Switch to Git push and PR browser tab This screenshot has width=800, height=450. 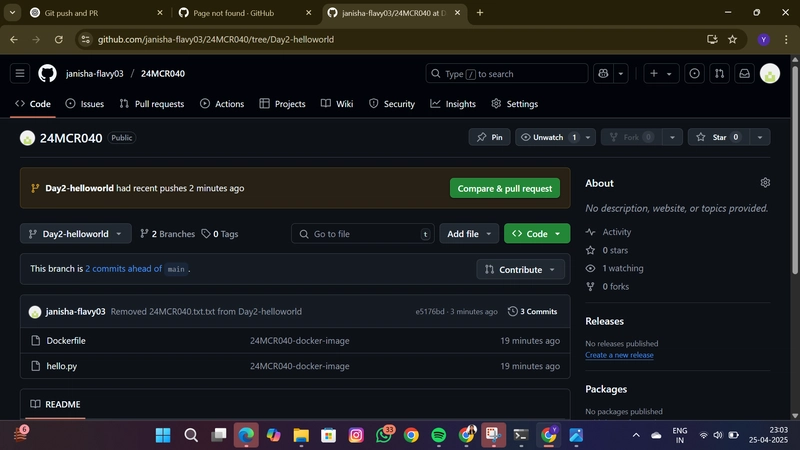coord(95,13)
